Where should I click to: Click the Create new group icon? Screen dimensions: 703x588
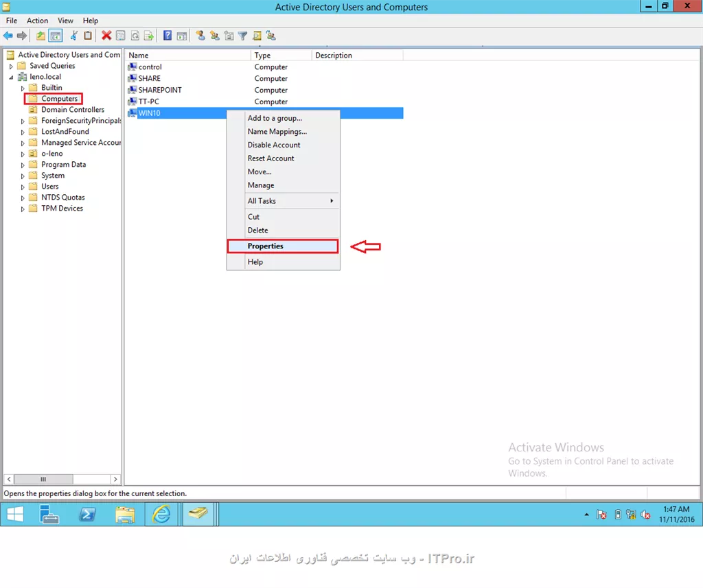pos(215,36)
